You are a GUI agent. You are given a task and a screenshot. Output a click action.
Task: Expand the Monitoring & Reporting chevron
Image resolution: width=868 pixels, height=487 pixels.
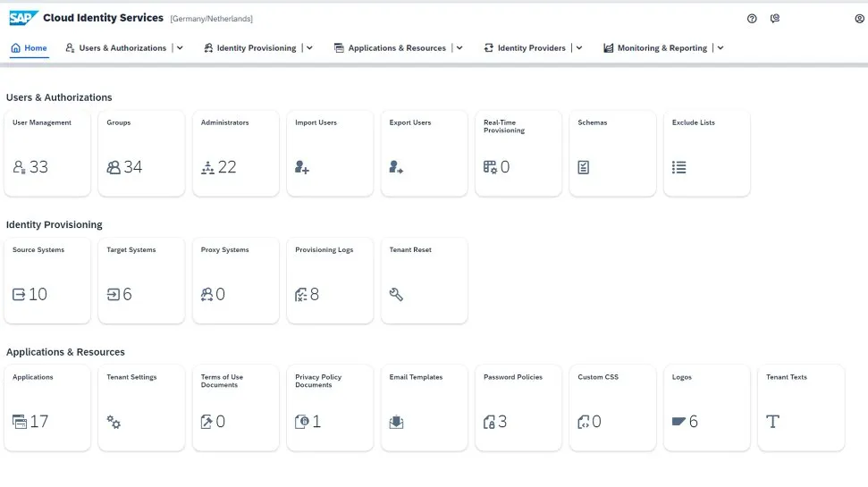pos(721,48)
